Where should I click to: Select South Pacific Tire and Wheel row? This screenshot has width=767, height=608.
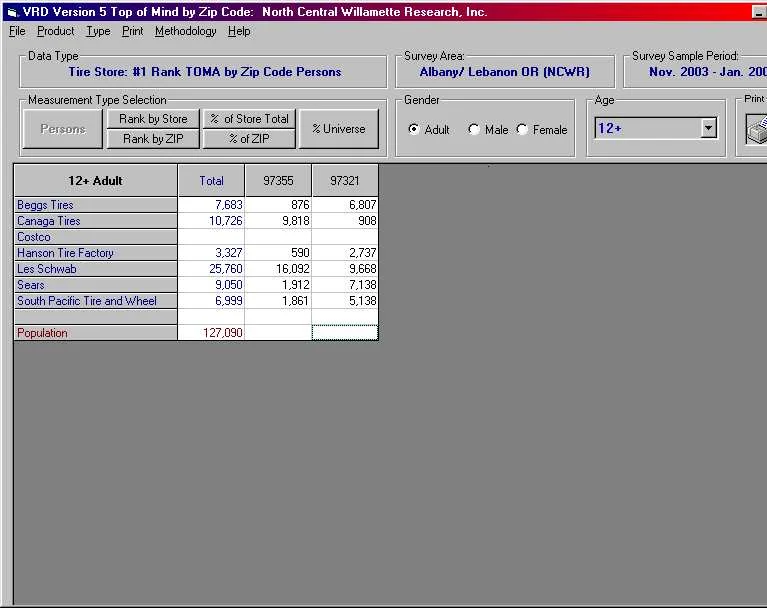click(x=95, y=301)
